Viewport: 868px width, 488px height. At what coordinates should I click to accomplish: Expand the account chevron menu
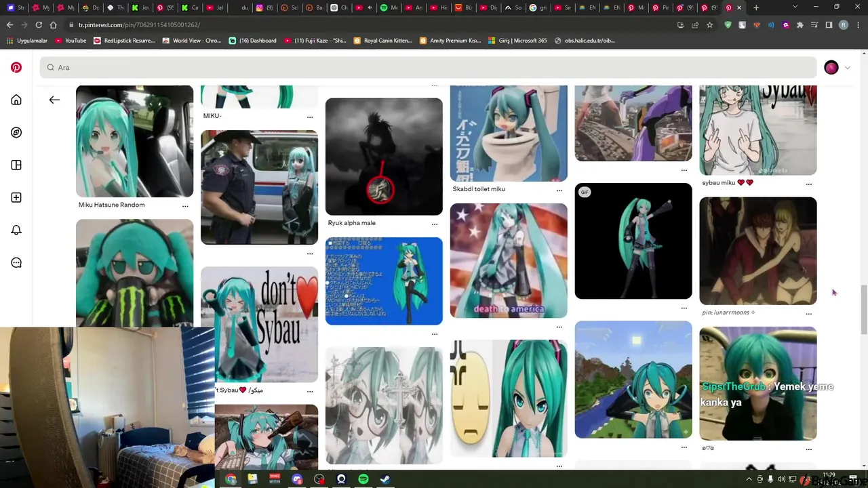tap(847, 68)
